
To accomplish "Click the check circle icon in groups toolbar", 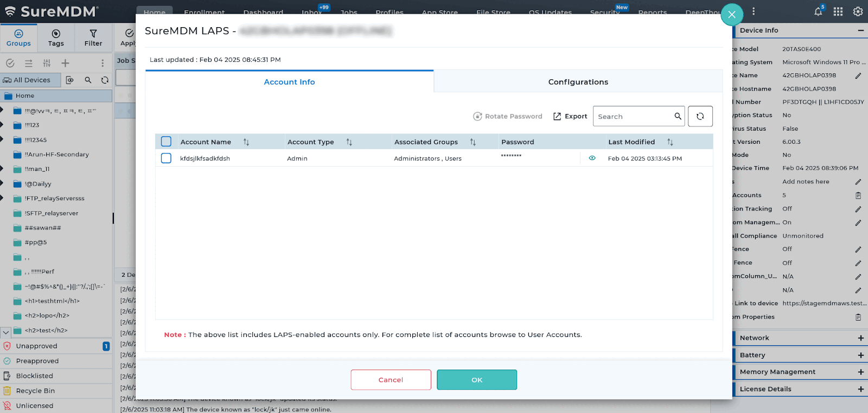I will point(10,63).
